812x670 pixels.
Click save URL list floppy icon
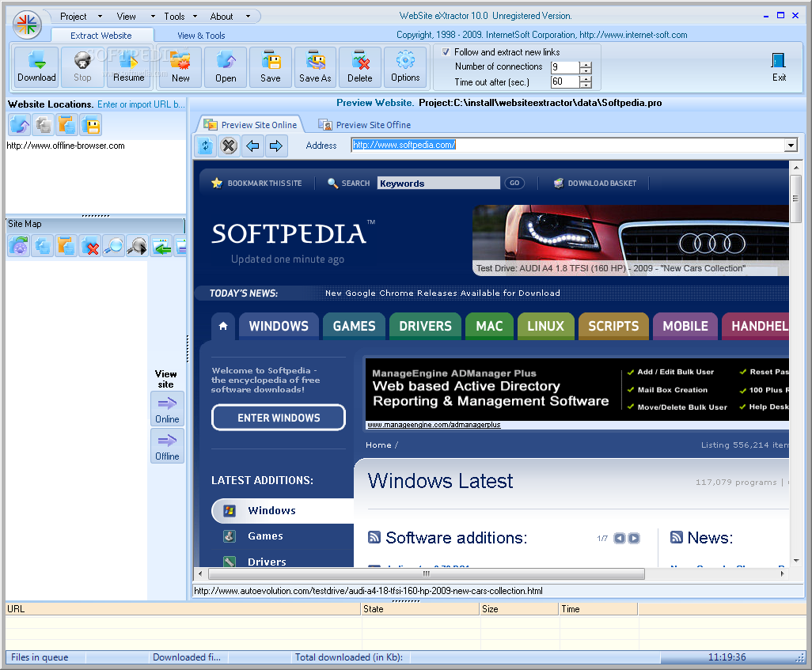click(x=91, y=125)
